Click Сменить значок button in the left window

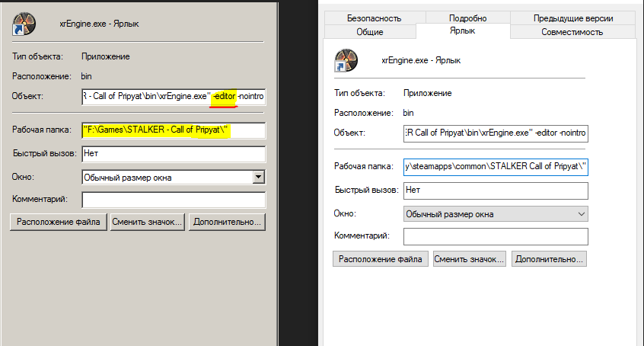click(147, 222)
